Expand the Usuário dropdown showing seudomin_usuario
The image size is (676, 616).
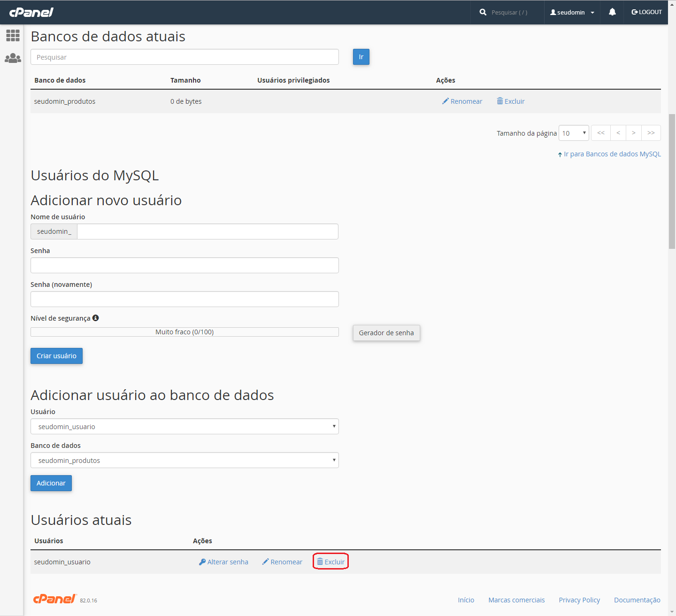pyautogui.click(x=184, y=426)
